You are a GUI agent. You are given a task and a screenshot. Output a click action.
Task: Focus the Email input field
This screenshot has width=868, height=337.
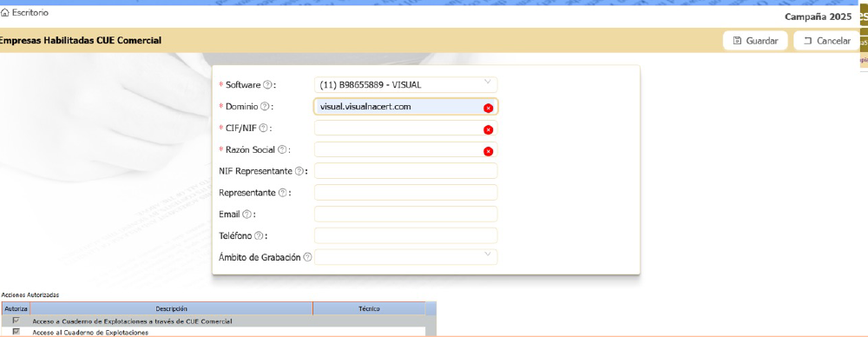[x=405, y=214]
